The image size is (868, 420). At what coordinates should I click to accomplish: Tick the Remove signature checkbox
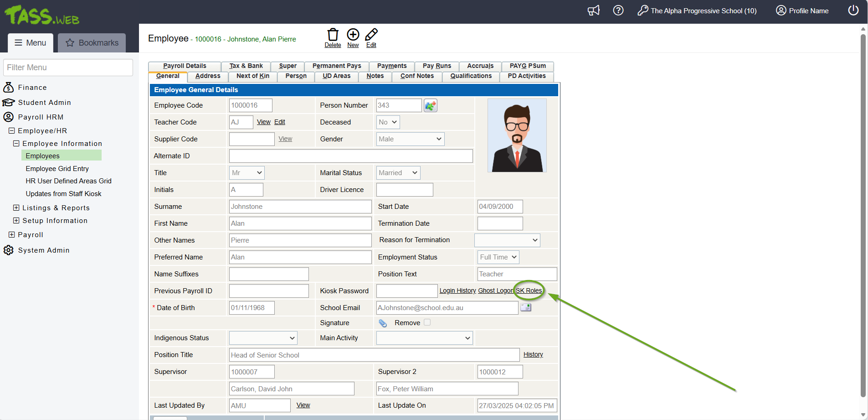pyautogui.click(x=427, y=322)
